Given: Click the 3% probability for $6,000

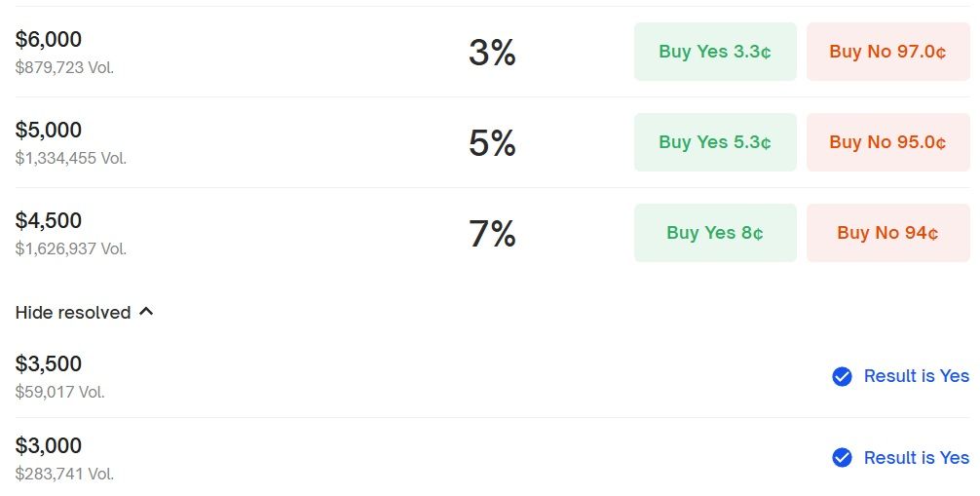Looking at the screenshot, I should point(493,53).
